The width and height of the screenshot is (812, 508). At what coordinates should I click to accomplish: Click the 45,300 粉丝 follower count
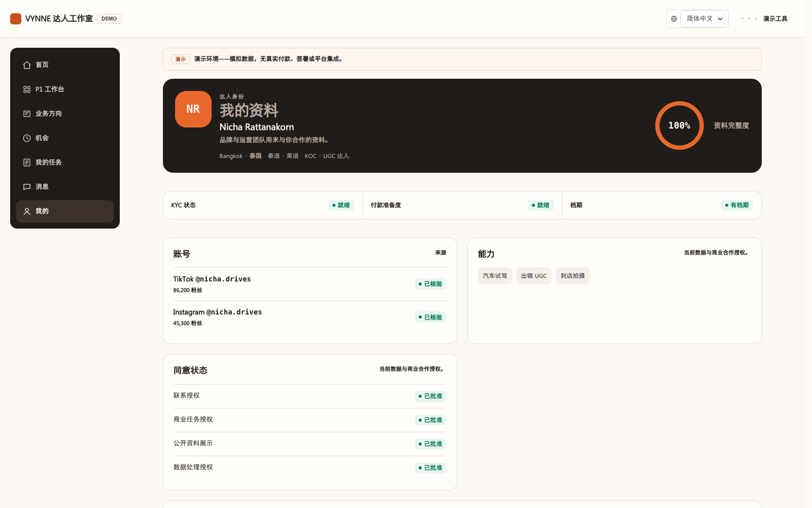click(187, 324)
